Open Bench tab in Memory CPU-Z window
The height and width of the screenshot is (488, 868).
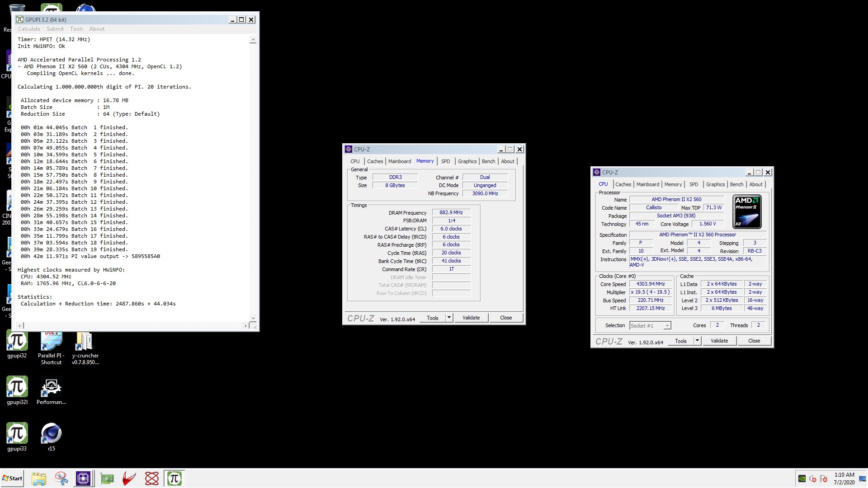point(488,161)
